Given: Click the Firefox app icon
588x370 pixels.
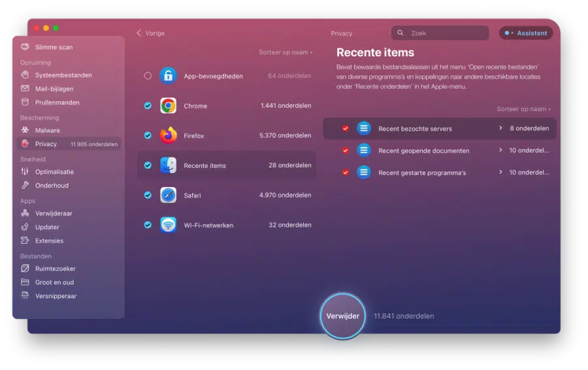Looking at the screenshot, I should click(169, 135).
